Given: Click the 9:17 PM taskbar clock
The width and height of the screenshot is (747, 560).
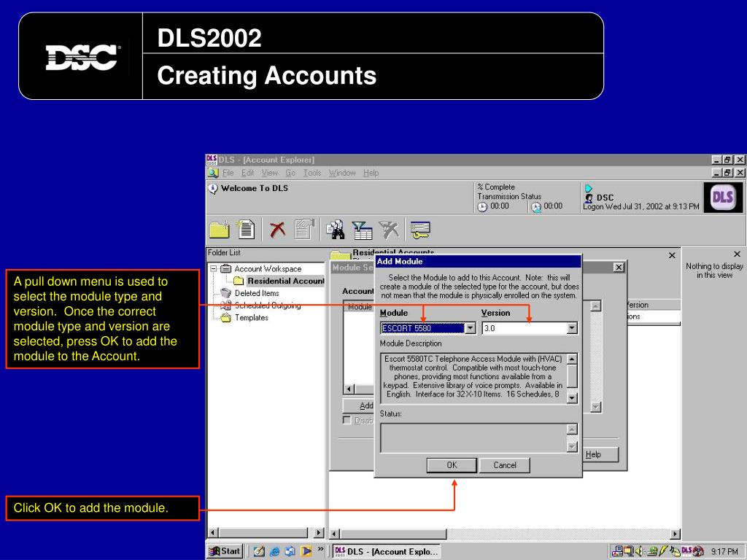Looking at the screenshot, I should 724,551.
